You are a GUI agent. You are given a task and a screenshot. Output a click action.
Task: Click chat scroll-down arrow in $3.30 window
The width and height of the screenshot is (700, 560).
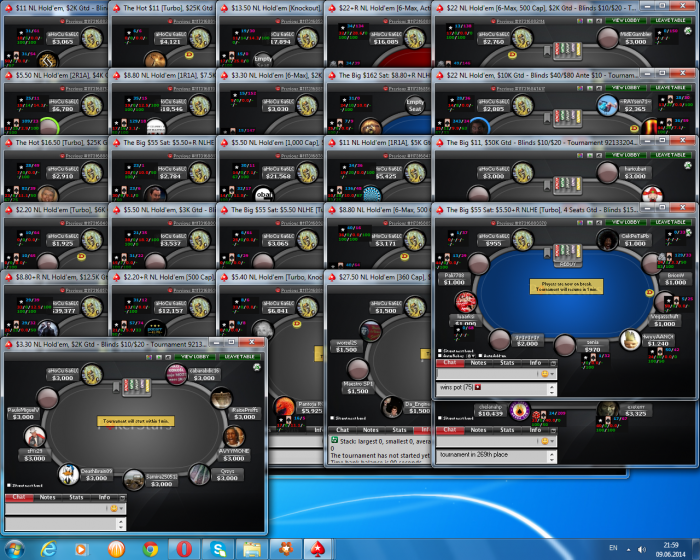pyautogui.click(x=121, y=527)
